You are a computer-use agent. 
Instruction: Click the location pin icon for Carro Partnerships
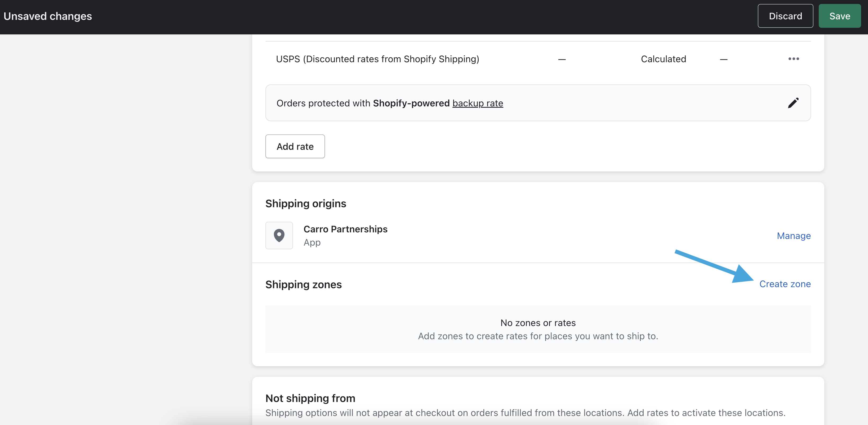tap(279, 236)
